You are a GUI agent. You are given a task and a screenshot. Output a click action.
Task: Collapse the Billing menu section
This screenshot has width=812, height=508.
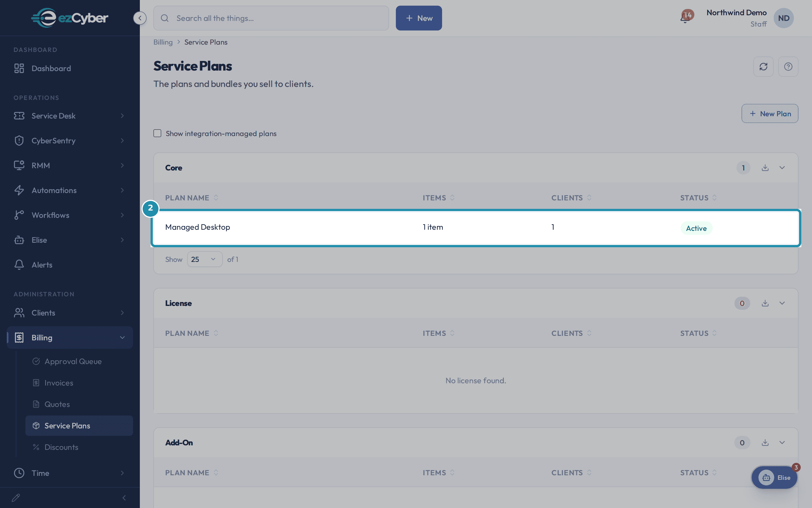point(70,337)
